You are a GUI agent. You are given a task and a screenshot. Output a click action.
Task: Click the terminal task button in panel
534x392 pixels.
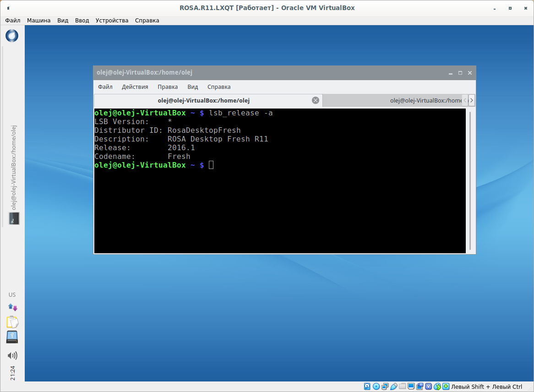coord(14,218)
